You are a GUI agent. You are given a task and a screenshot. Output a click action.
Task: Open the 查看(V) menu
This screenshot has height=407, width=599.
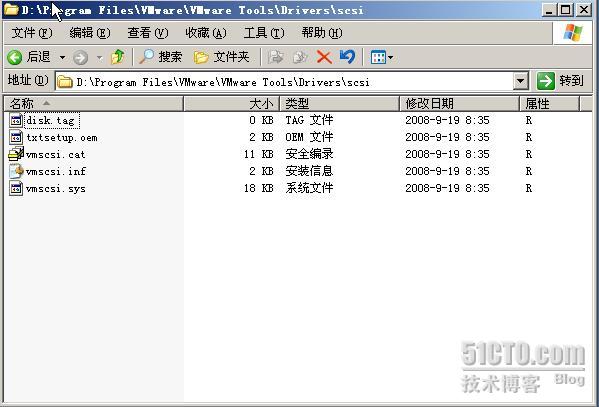[x=148, y=33]
